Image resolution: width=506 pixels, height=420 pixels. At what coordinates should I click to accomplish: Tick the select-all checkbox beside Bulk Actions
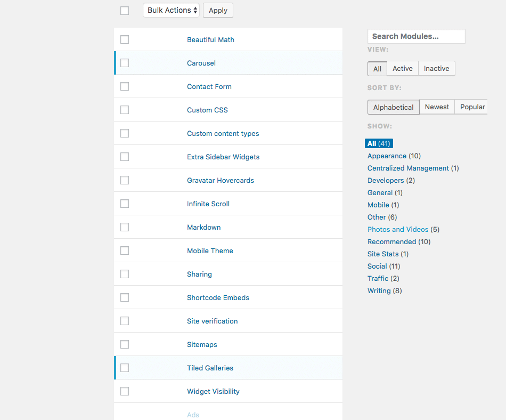pos(125,11)
